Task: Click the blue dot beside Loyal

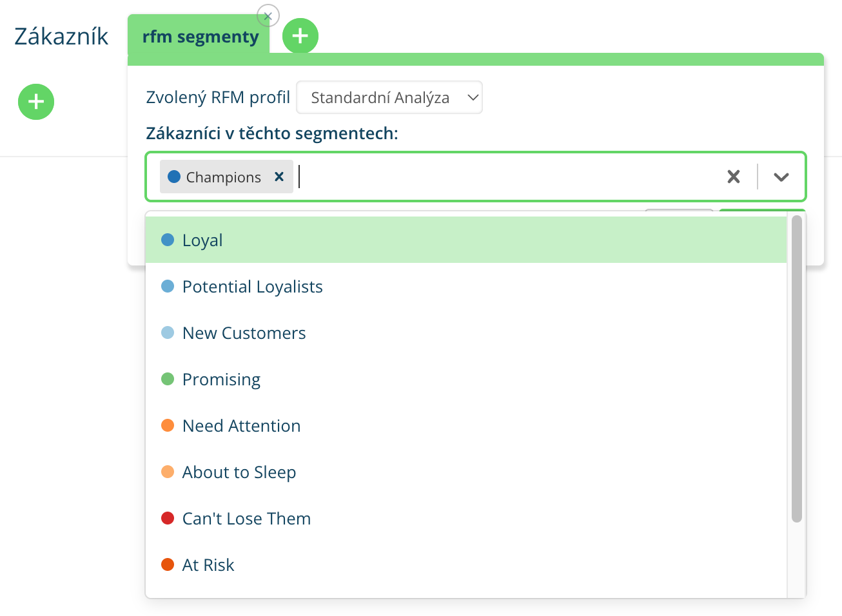Action: coord(168,239)
